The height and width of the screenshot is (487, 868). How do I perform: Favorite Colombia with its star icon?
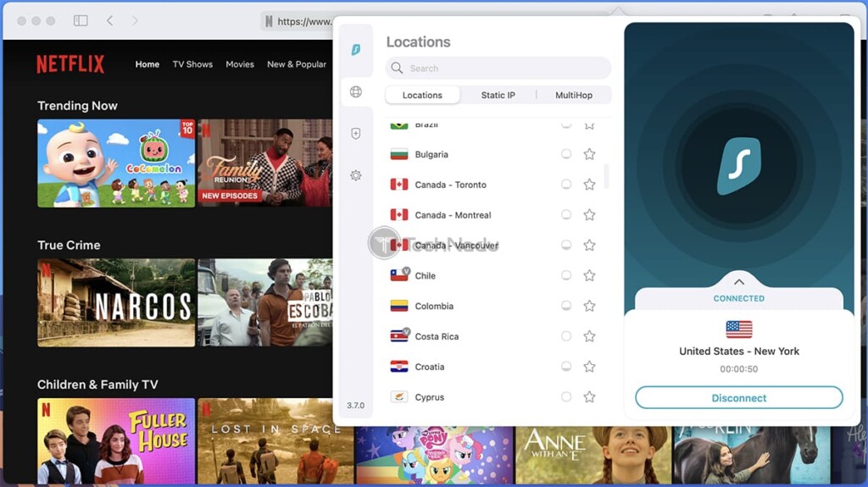click(590, 306)
